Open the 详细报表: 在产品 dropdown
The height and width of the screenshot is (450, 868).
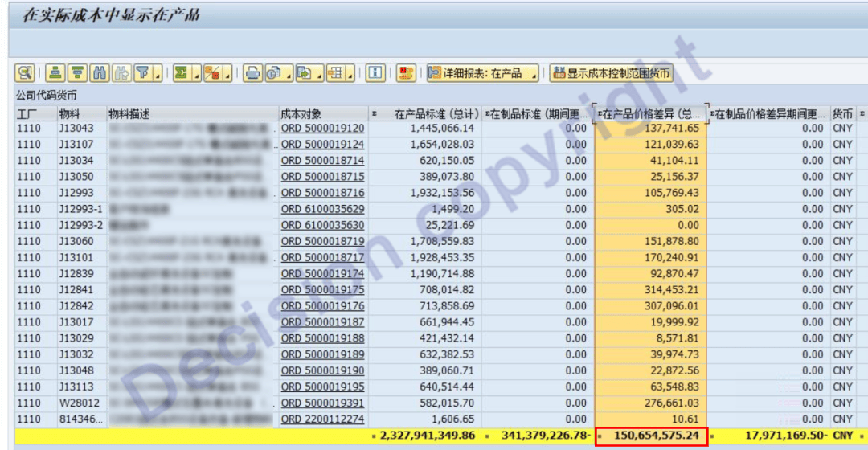pyautogui.click(x=484, y=73)
